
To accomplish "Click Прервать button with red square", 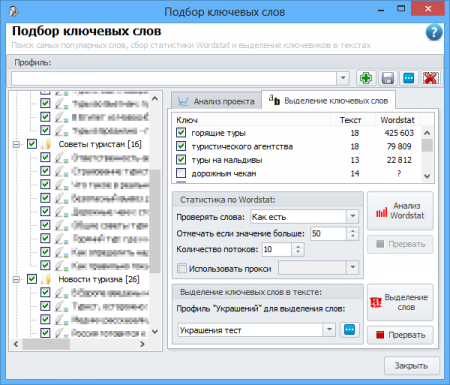I will point(400,335).
